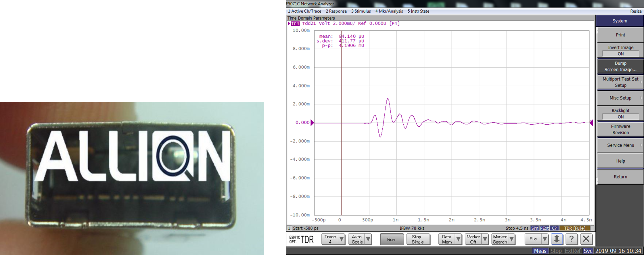Click the Meas status indicator
This screenshot has height=255, width=644.
(540, 251)
